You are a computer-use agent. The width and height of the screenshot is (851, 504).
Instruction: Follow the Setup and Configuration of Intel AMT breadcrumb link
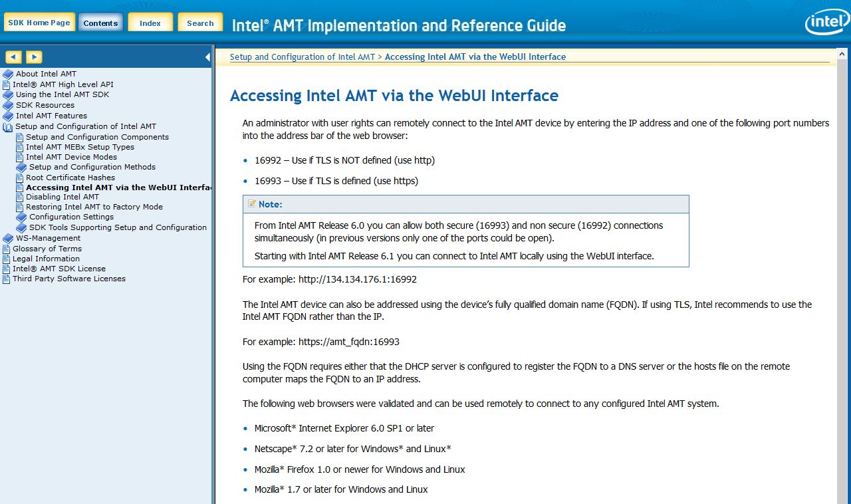(x=303, y=57)
